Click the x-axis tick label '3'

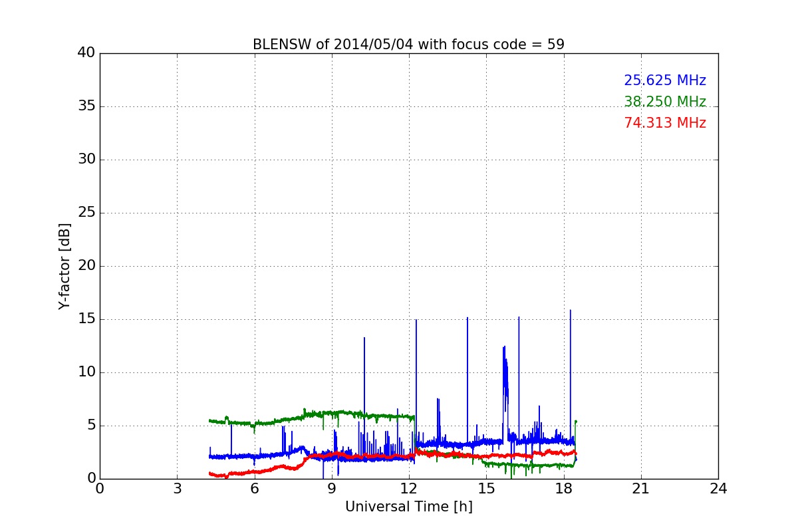177,489
